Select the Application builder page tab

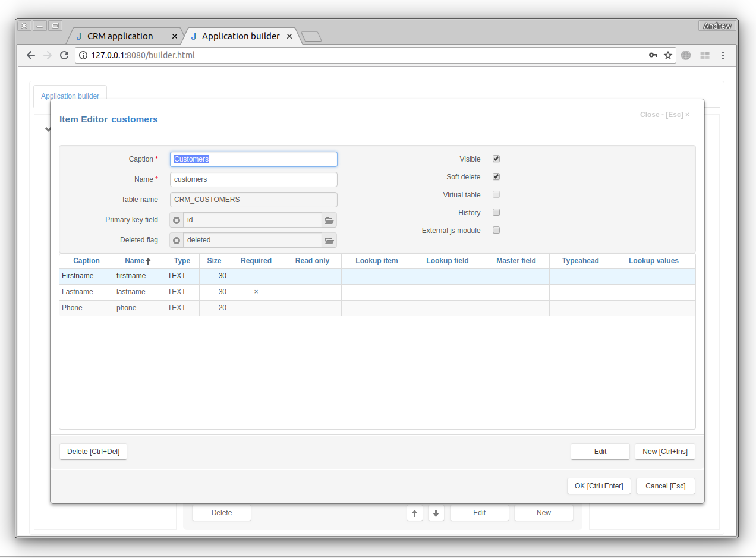(x=70, y=96)
